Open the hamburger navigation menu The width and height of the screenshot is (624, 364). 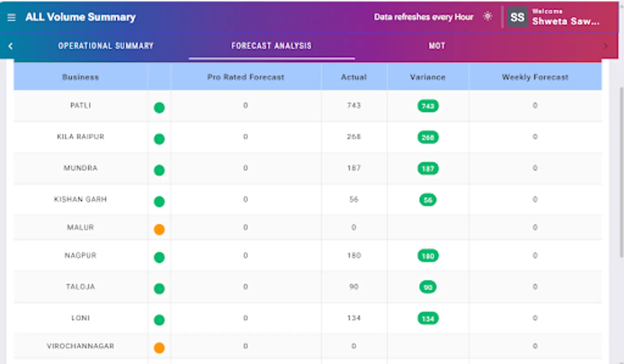coord(11,17)
